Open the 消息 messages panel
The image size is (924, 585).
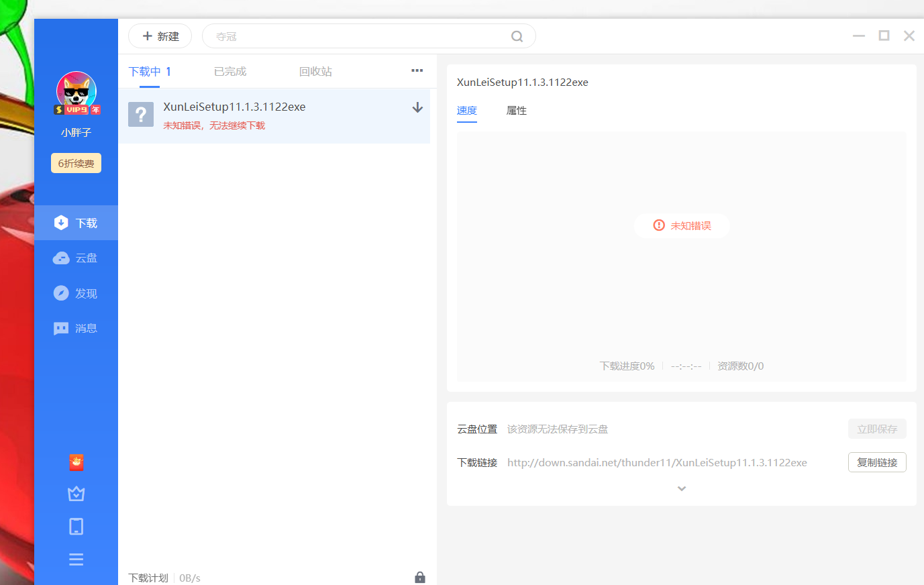pos(76,328)
